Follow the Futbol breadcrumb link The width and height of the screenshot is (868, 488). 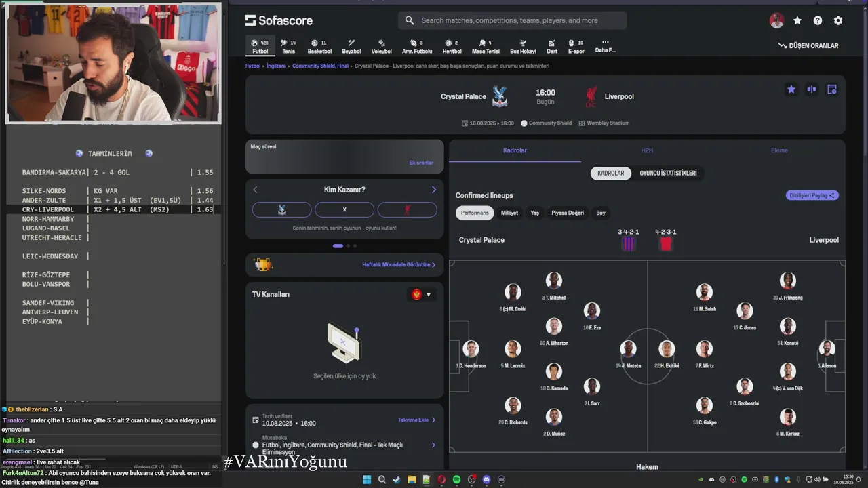[x=253, y=66]
